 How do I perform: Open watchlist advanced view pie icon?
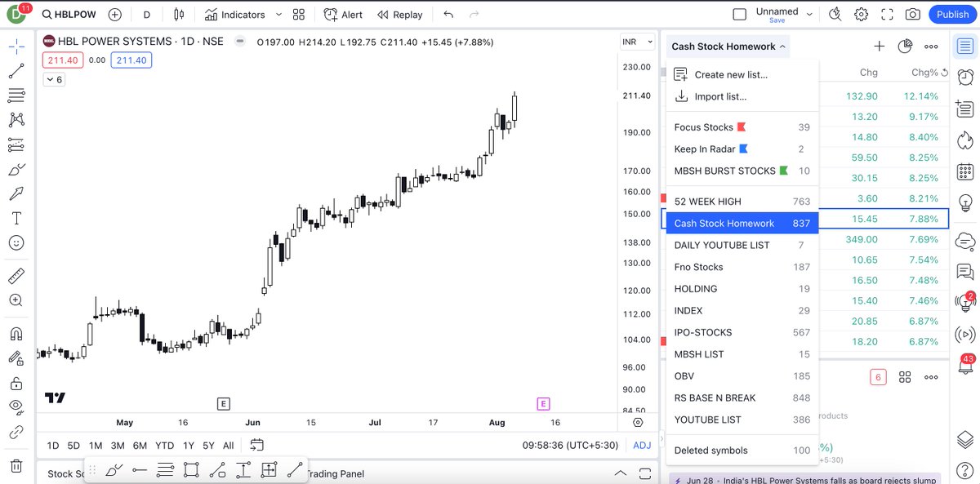tap(905, 47)
